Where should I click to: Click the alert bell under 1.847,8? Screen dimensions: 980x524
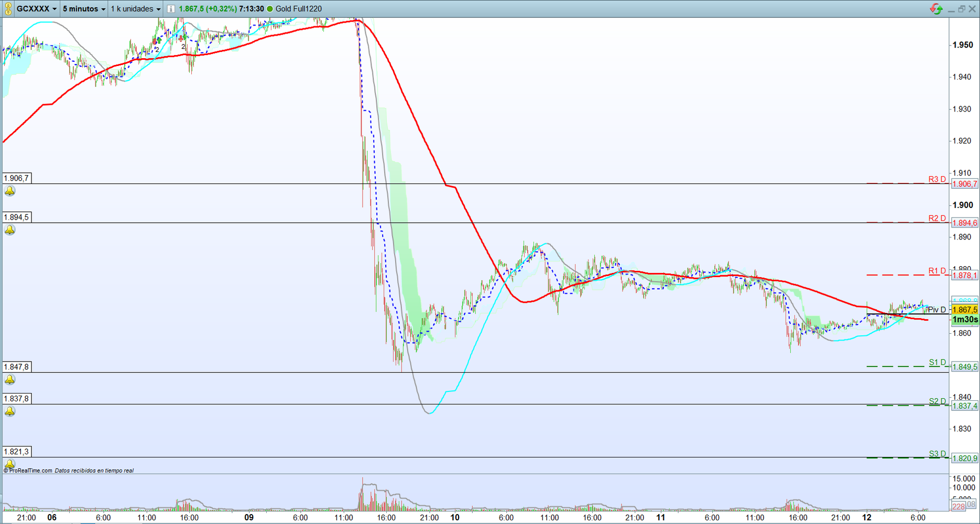point(9,379)
